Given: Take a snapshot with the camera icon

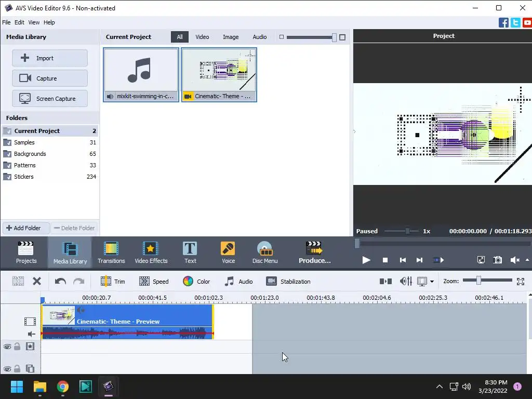Looking at the screenshot, I should (x=497, y=260).
